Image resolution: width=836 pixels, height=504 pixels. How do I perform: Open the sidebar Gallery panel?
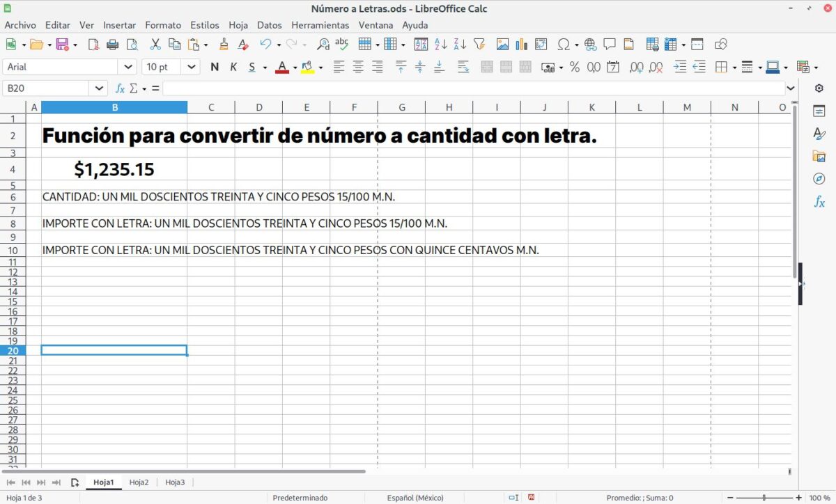[819, 156]
